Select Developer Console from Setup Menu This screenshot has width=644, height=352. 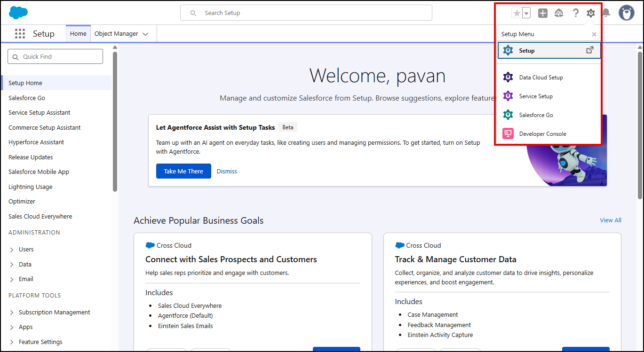pyautogui.click(x=542, y=134)
